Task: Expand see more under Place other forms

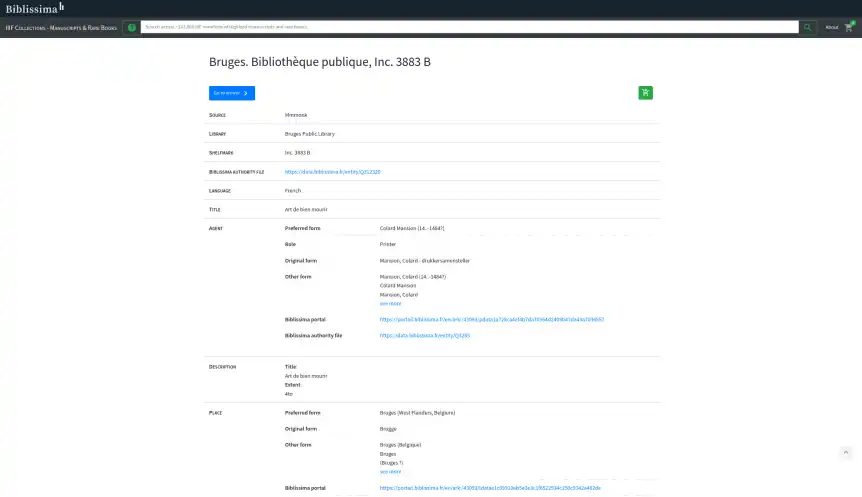Action: pos(390,472)
